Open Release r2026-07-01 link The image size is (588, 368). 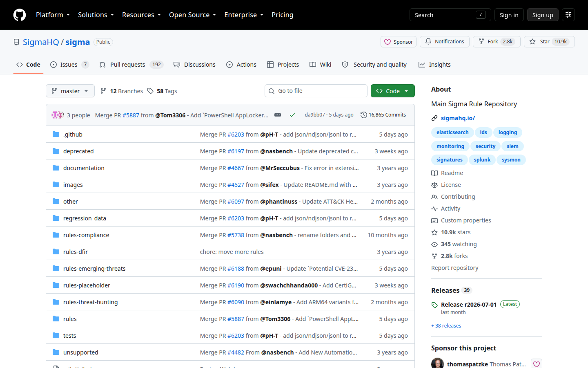tap(469, 305)
